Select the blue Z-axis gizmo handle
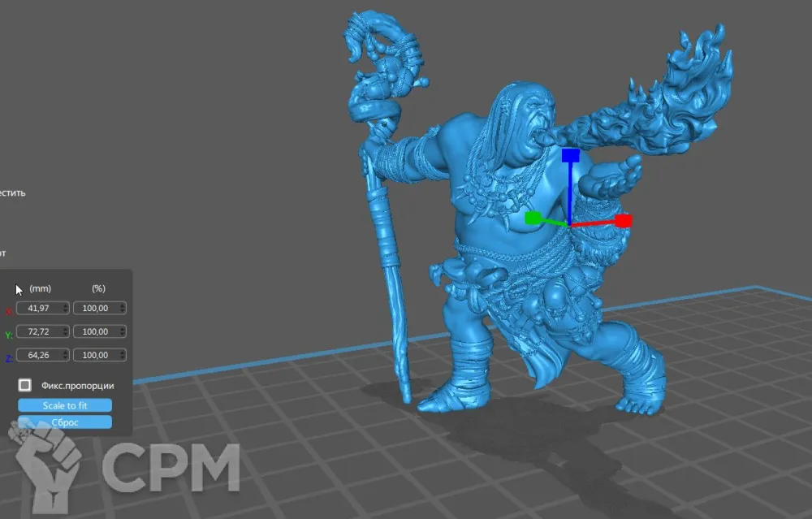This screenshot has width=812, height=519. (x=570, y=155)
